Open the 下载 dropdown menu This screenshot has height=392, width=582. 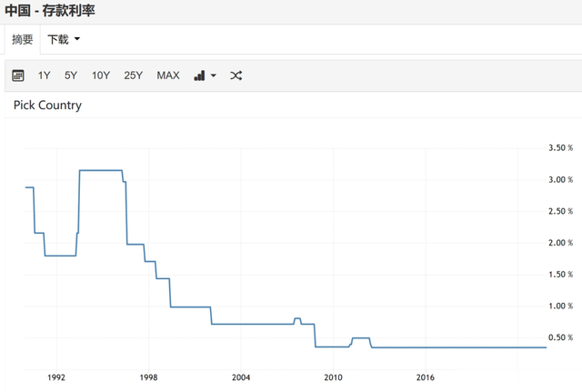click(64, 39)
